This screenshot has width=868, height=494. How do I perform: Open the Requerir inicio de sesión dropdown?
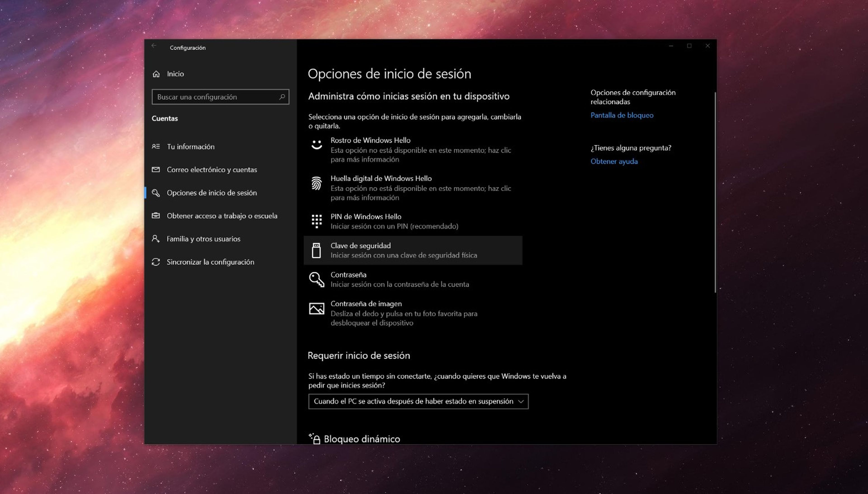click(418, 401)
